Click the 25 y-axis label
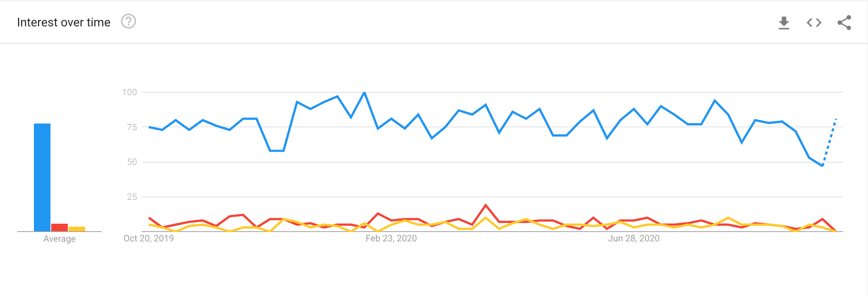The height and width of the screenshot is (296, 868). point(132,197)
